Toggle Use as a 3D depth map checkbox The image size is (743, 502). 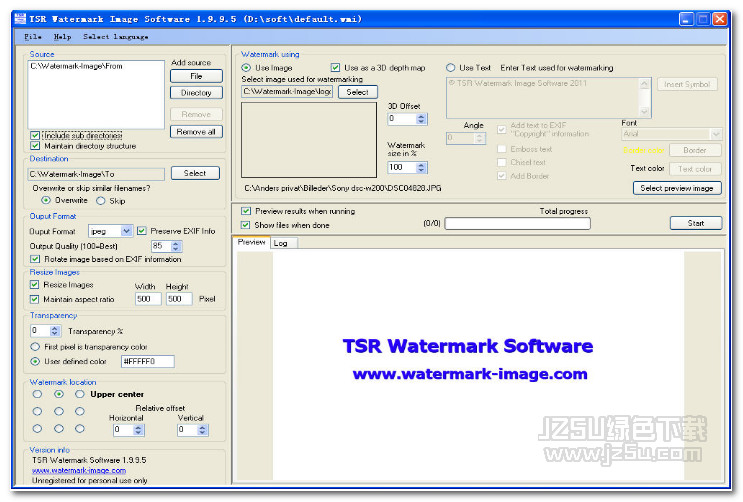tap(335, 68)
